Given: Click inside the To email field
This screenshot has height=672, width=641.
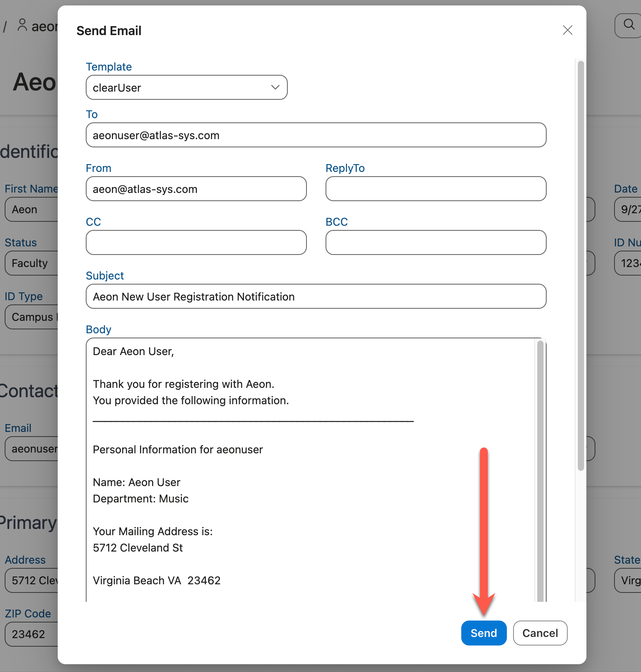Looking at the screenshot, I should click(x=316, y=135).
